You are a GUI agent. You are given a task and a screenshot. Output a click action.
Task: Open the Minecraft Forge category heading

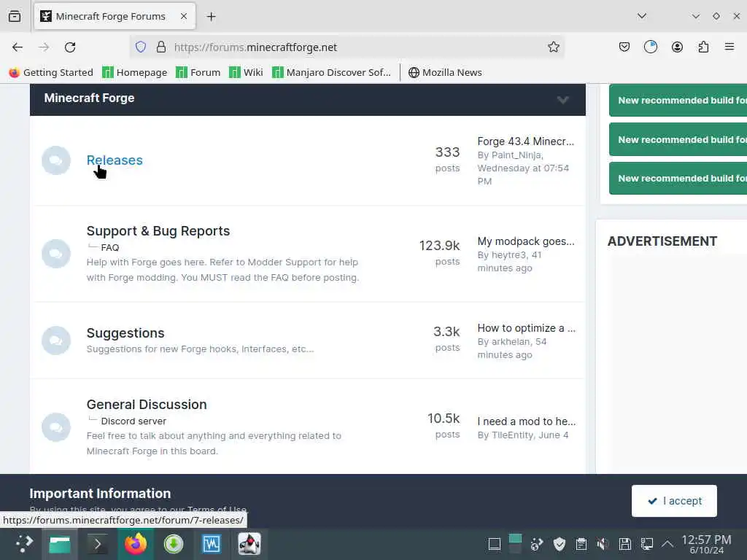point(89,98)
